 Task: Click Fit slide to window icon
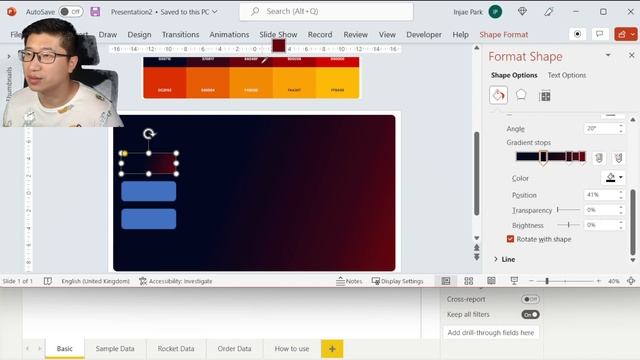(x=631, y=281)
